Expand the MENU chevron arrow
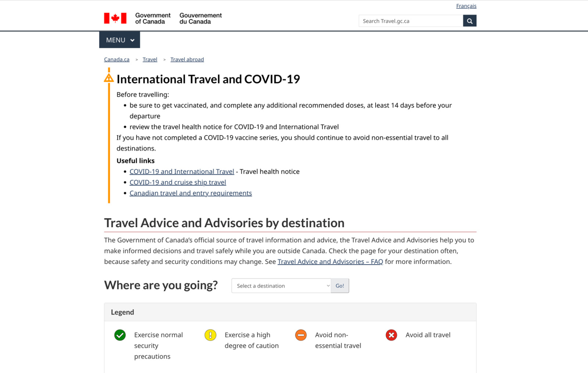 [x=132, y=40]
